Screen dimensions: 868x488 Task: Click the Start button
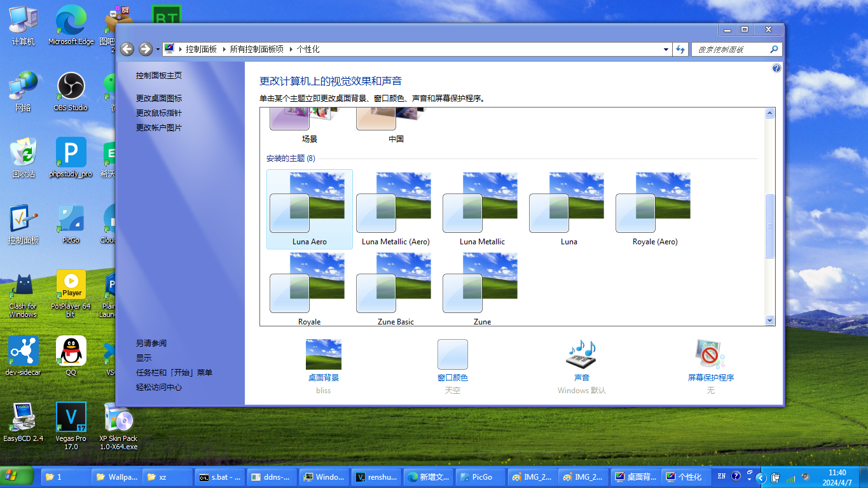point(17,477)
